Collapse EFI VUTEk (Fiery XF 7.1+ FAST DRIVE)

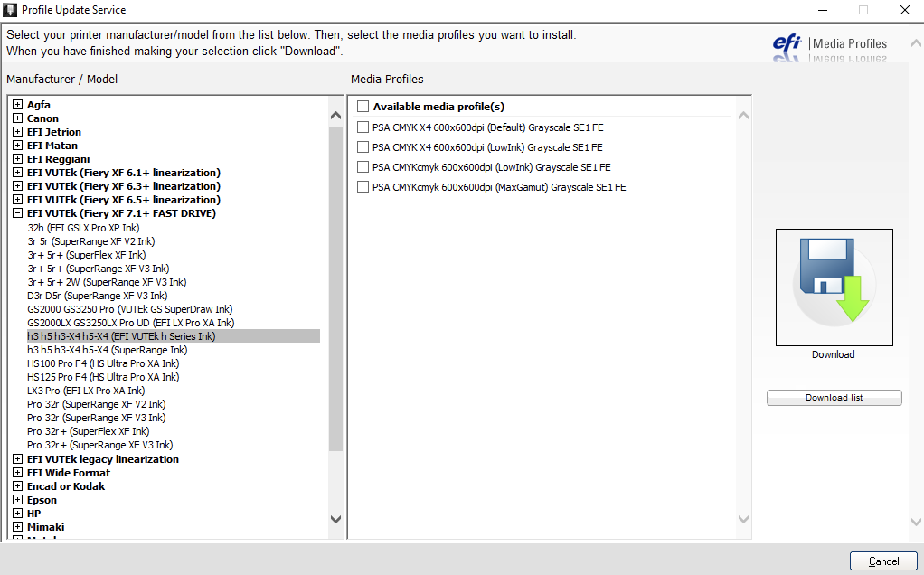pos(18,213)
